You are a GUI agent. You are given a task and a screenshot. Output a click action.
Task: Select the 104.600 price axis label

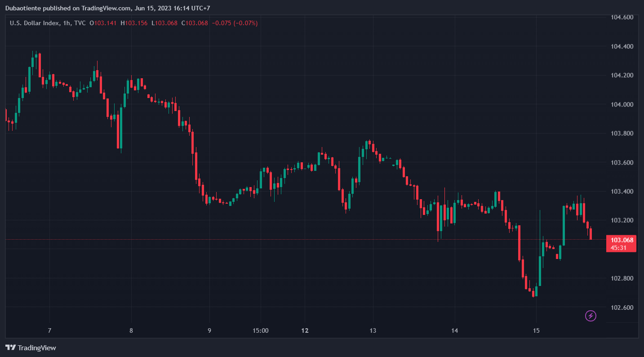(x=622, y=17)
